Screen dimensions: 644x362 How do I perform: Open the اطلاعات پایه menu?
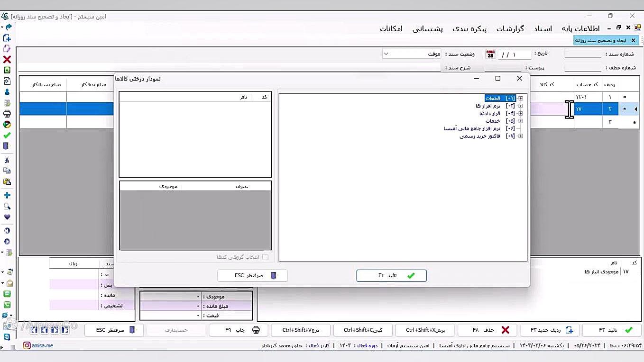580,29
